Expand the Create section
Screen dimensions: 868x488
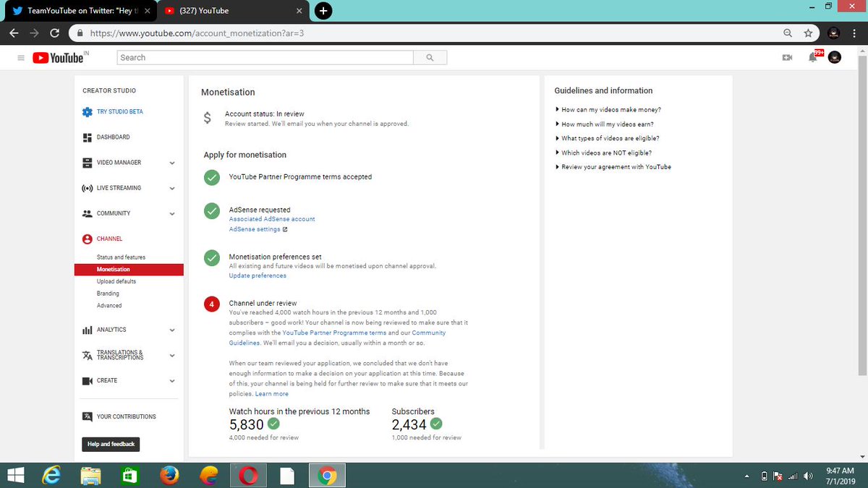[172, 381]
